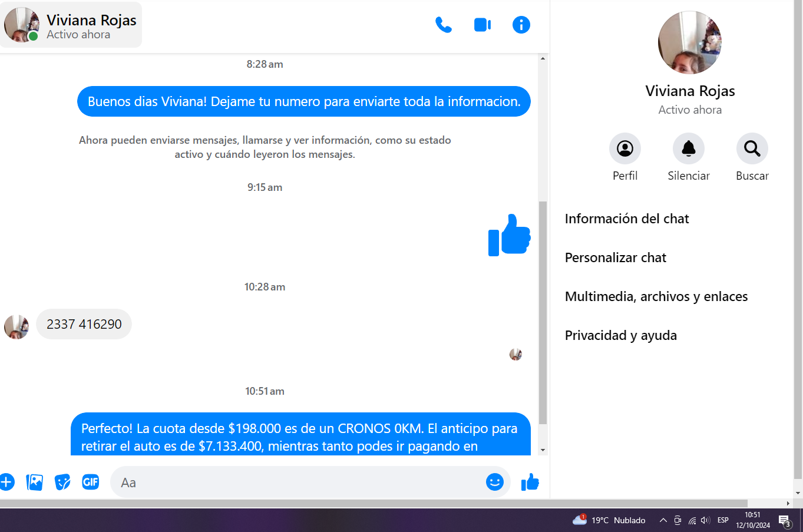Expand Multimedia, archivos y enlaces section
This screenshot has width=803, height=532.
pyautogui.click(x=656, y=296)
